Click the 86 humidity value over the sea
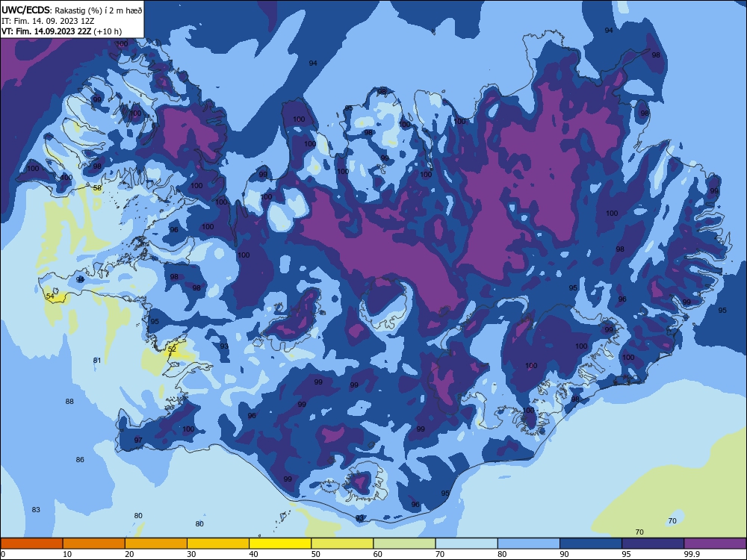Image resolution: width=747 pixels, height=560 pixels. [x=80, y=459]
